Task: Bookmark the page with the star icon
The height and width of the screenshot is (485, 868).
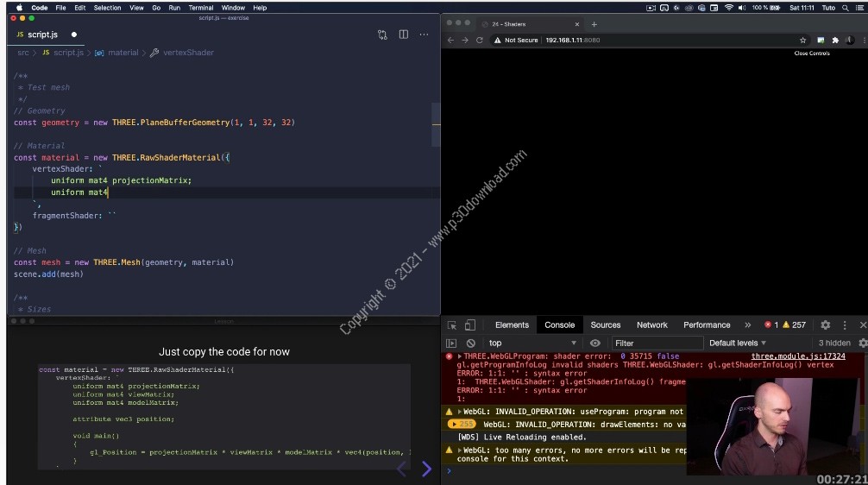Action: click(802, 40)
